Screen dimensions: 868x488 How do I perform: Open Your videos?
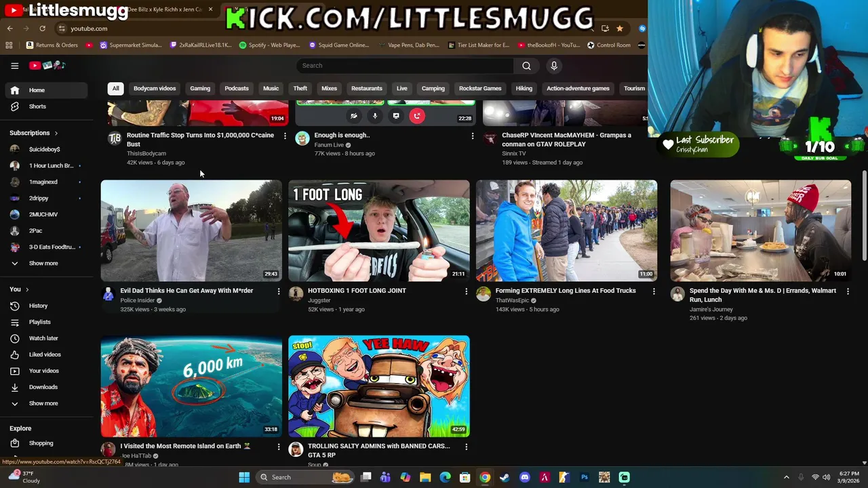(46, 371)
